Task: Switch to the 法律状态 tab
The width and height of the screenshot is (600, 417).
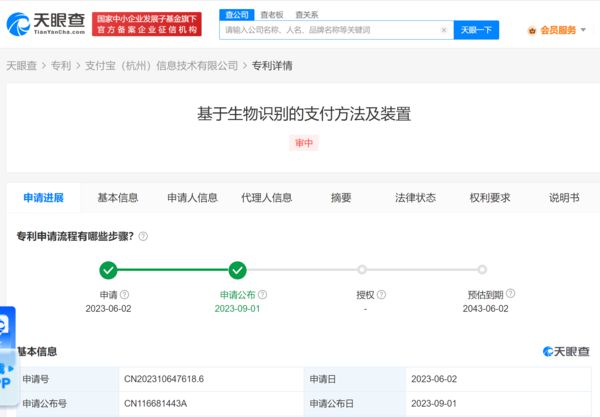Action: pos(416,198)
